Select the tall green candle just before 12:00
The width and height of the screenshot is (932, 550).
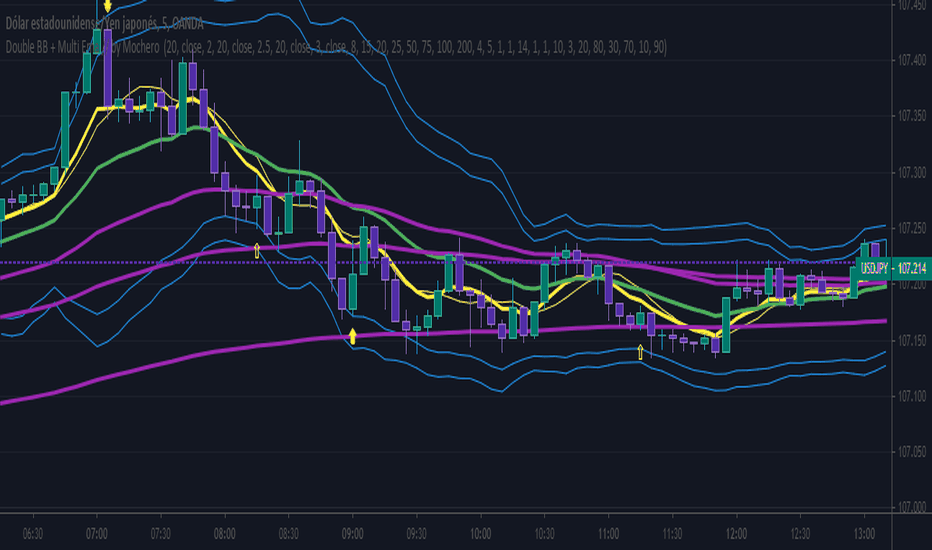pyautogui.click(x=726, y=325)
